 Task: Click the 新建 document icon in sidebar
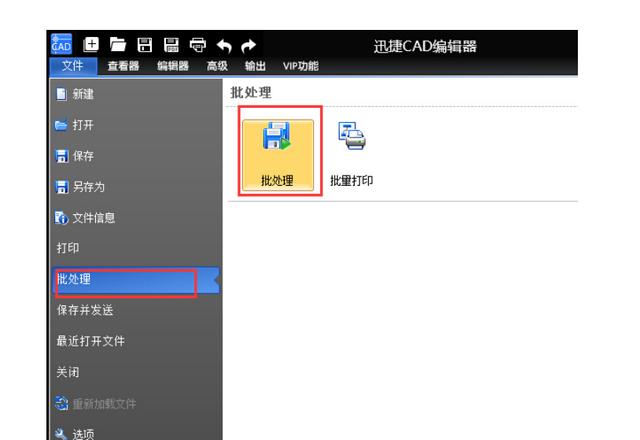61,94
